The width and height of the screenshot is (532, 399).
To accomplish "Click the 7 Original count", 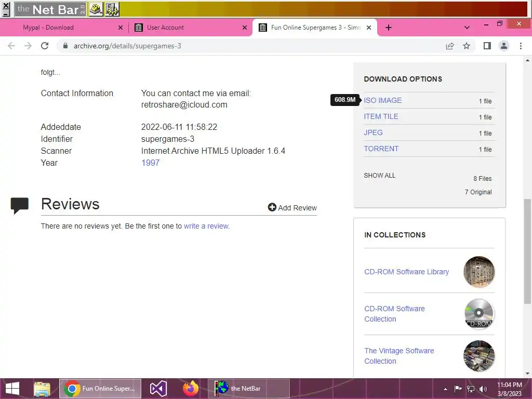I will 478,192.
